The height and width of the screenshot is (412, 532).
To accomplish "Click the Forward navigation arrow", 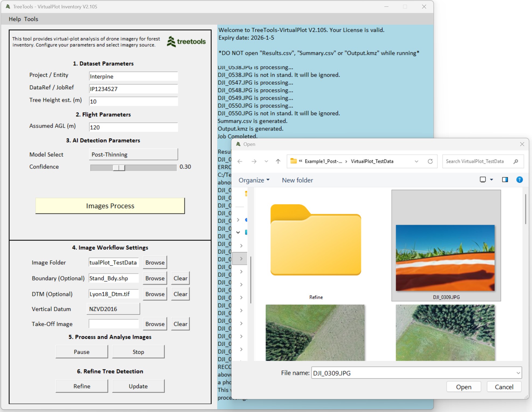I will click(254, 161).
